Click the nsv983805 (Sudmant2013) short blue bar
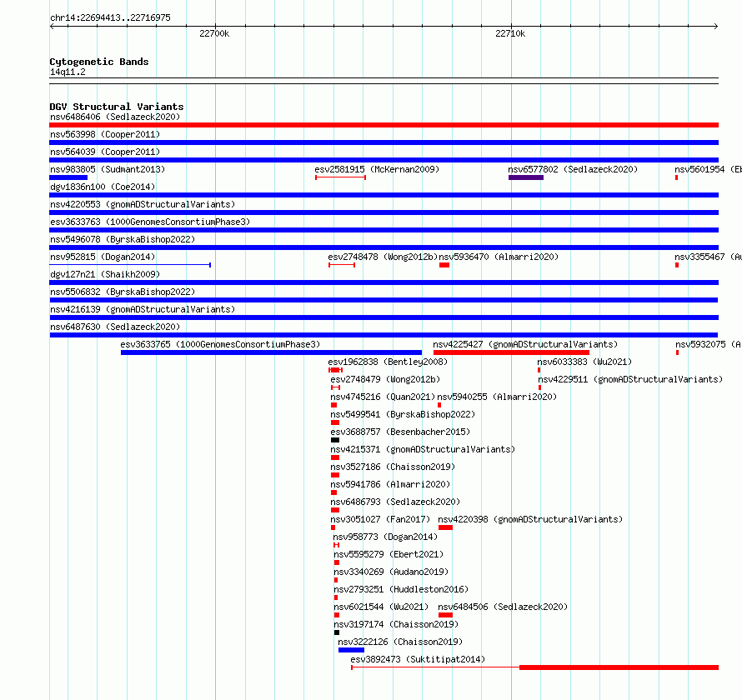This screenshot has height=700, width=742. coord(68,177)
